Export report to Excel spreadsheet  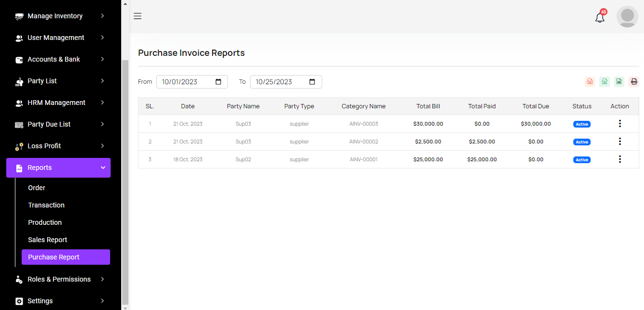point(619,82)
